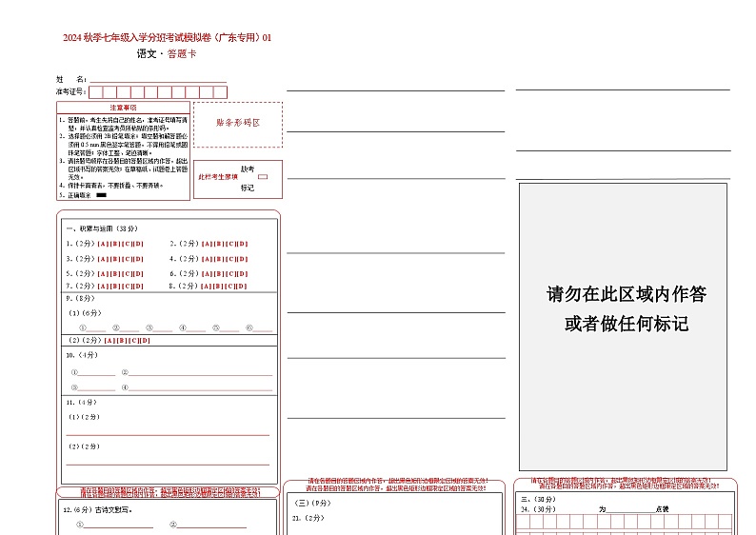Mark option C for question 7
Viewport: 756px width, 535px height.
[x=127, y=286]
